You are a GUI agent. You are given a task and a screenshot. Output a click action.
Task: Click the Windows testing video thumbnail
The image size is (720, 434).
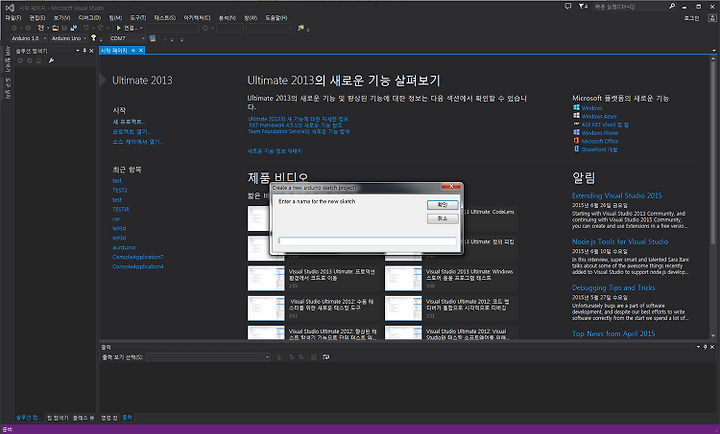tap(403, 278)
